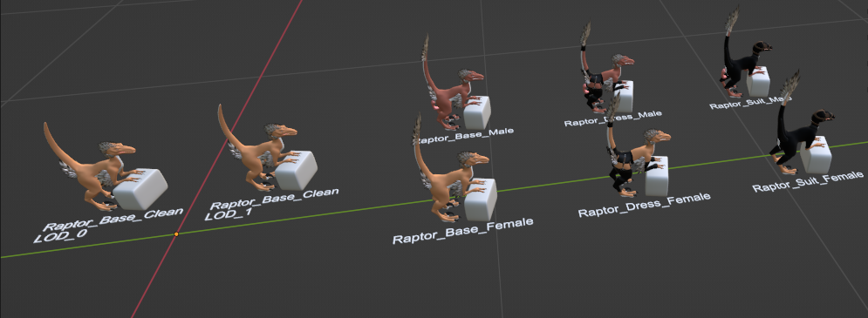Click the Raptor_Suit_Female text label
Image resolution: width=868 pixels, height=318 pixels.
click(808, 181)
